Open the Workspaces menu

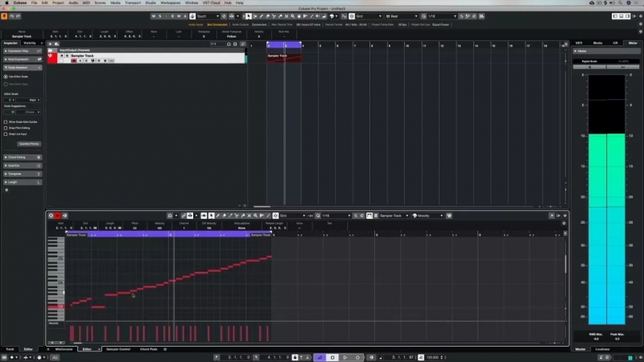click(170, 3)
